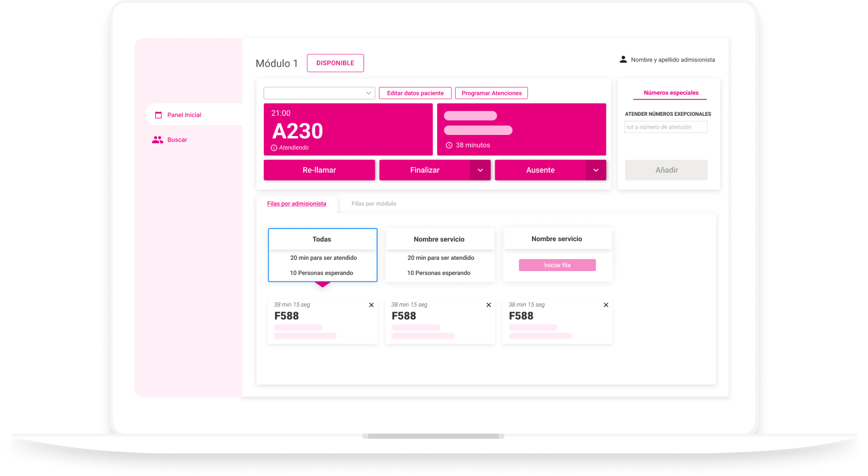This screenshot has height=476, width=868.
Task: Click the clock icon by 38 minutos
Action: 449,146
